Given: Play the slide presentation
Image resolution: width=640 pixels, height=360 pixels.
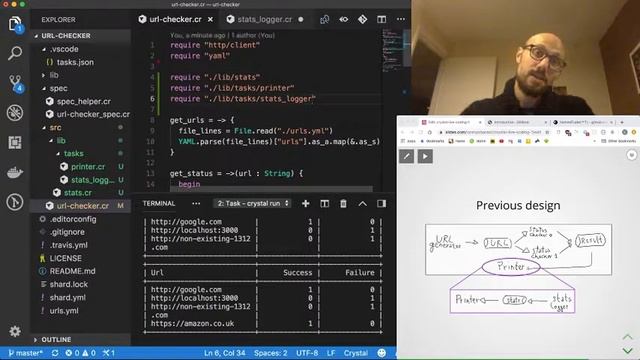Looking at the screenshot, I should 425,156.
